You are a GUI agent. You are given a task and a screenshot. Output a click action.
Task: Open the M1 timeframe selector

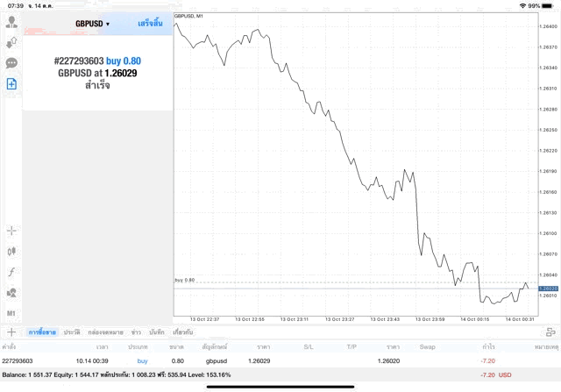11,313
